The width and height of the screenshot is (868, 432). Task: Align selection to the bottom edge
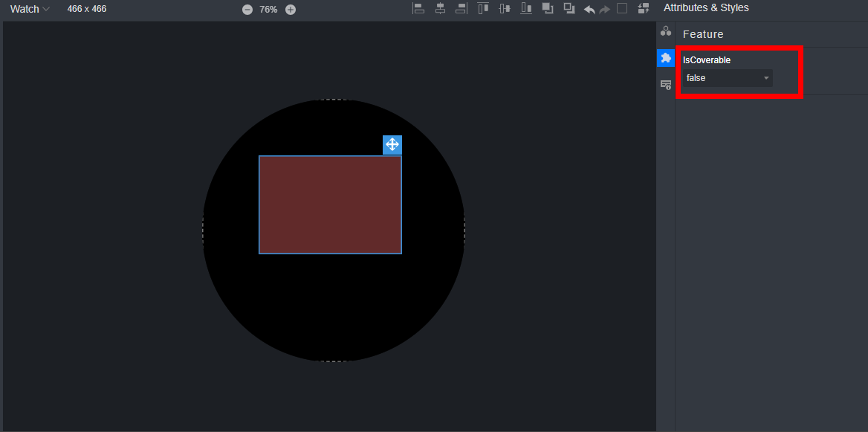coord(526,9)
